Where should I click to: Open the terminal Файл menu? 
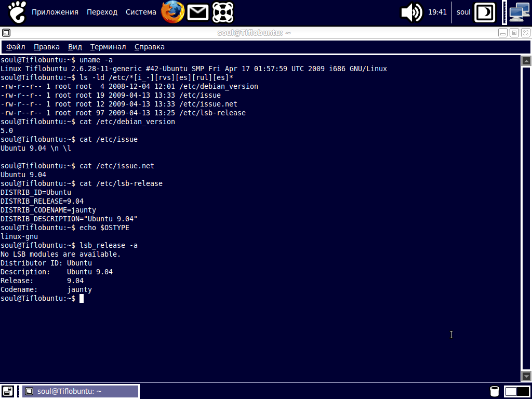tap(16, 47)
